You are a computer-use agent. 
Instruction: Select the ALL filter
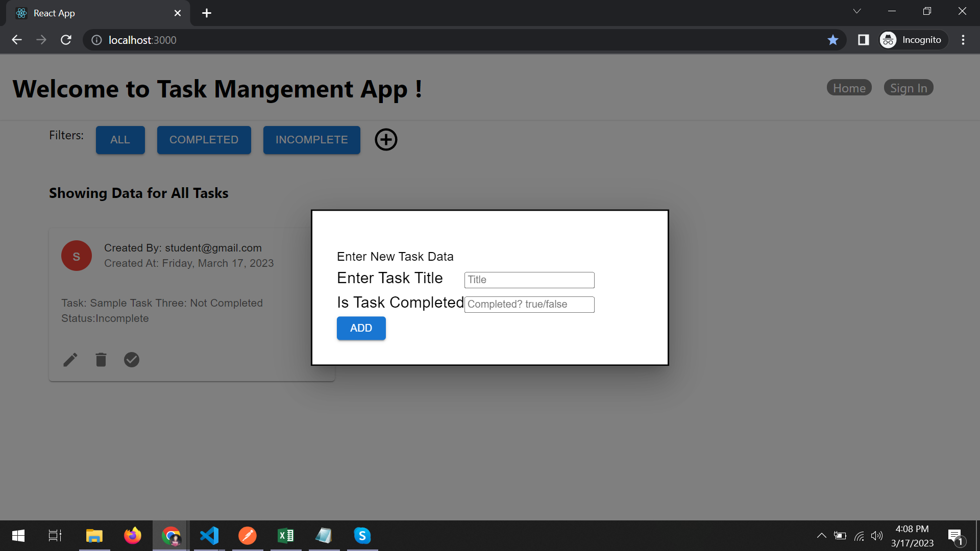coord(119,139)
